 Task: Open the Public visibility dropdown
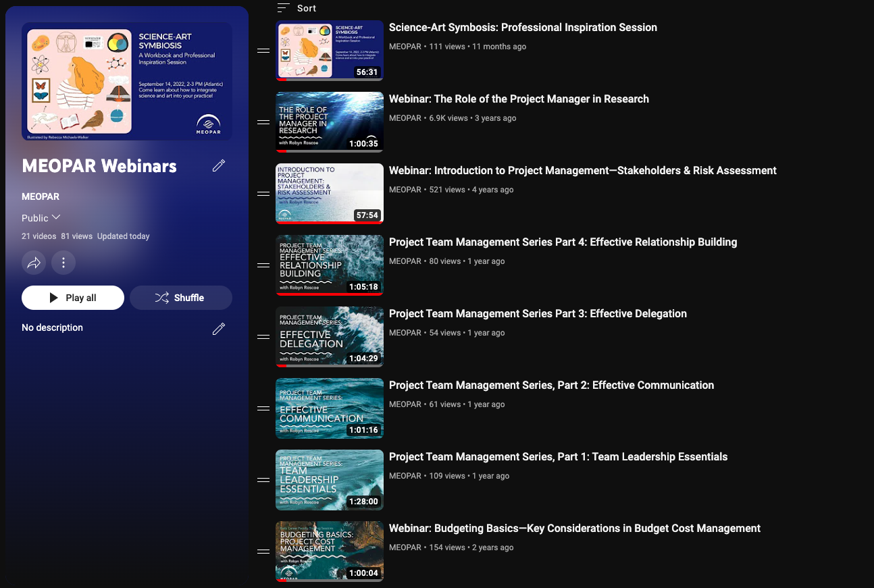pyautogui.click(x=41, y=218)
